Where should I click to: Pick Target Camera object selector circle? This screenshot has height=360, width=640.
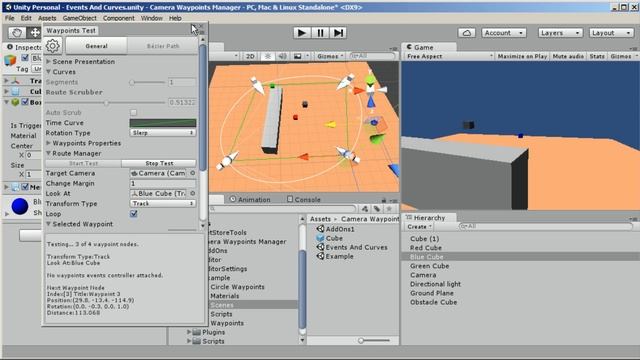[193, 173]
